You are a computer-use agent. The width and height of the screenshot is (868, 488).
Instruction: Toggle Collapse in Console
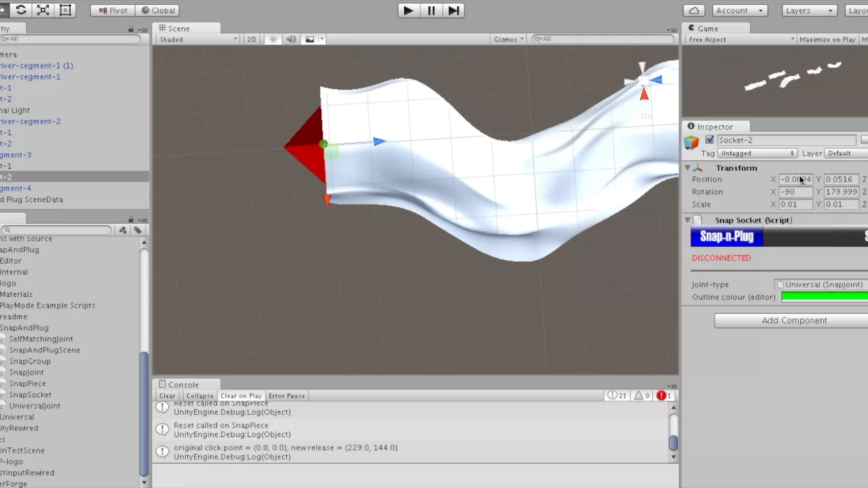[199, 396]
